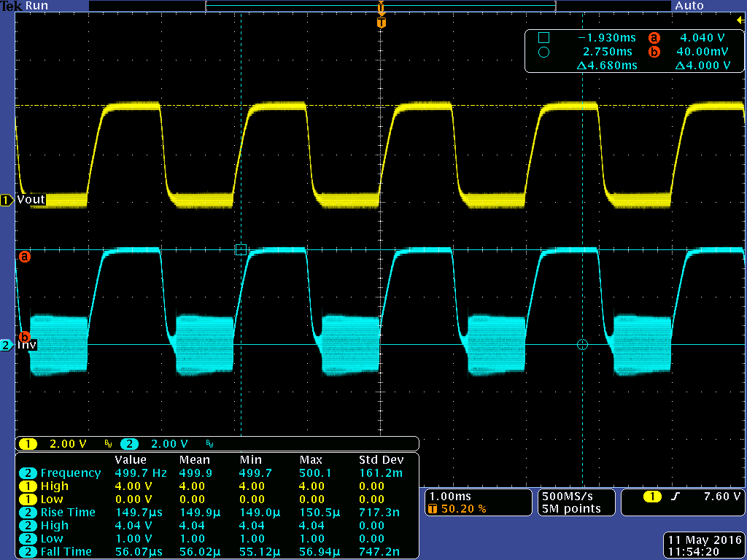Click the square cursor icon in readout box

[543, 38]
